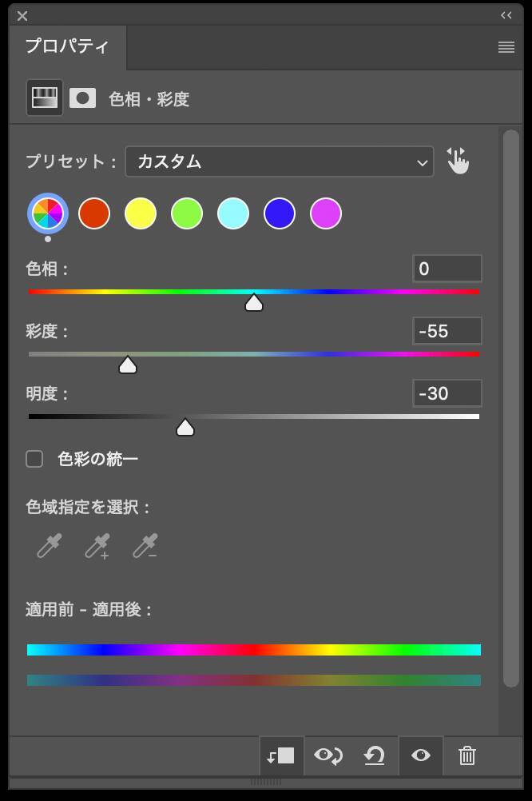Collapse the panel using the double chevron
The height and width of the screenshot is (801, 532).
coord(505,14)
